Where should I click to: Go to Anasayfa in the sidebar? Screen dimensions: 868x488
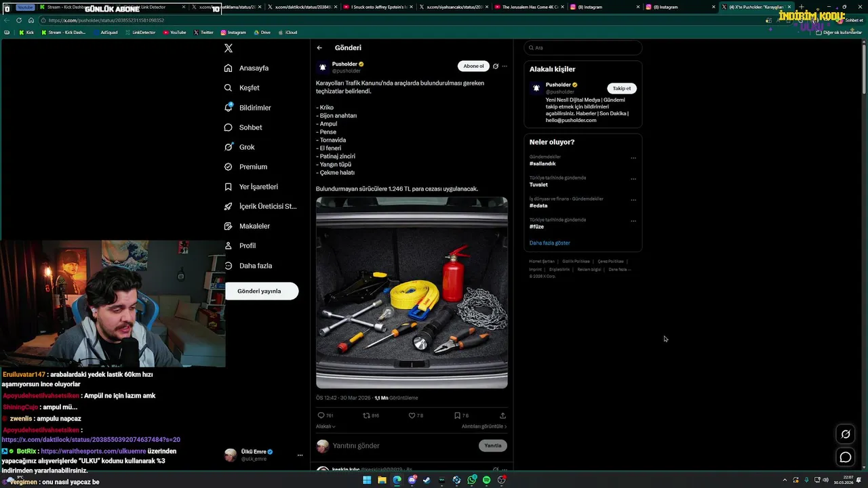248,68
